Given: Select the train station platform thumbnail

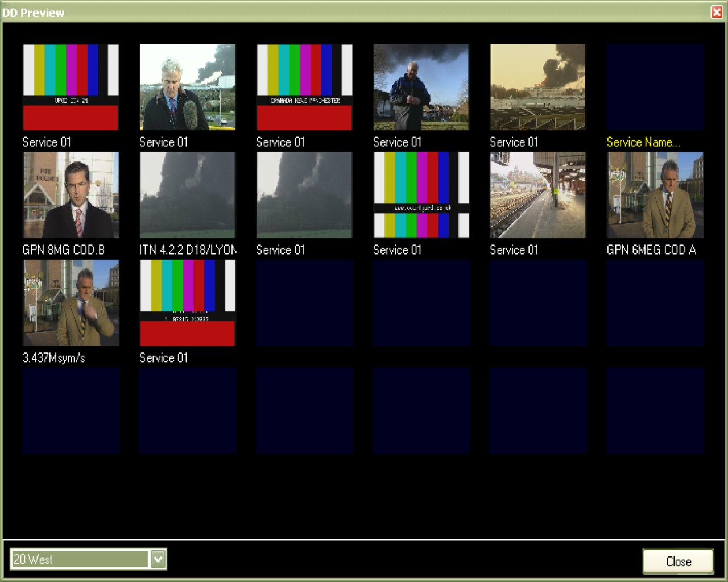Looking at the screenshot, I should [537, 195].
